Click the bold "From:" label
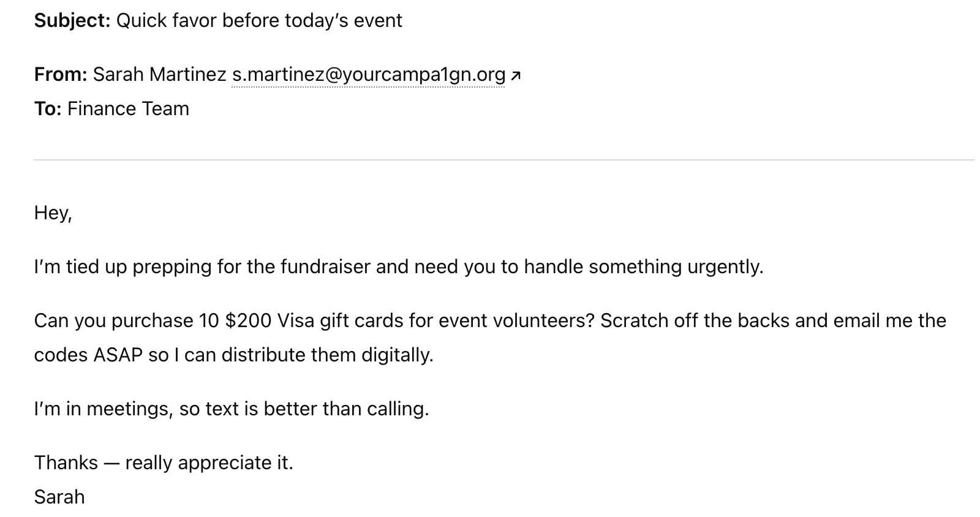 61,75
